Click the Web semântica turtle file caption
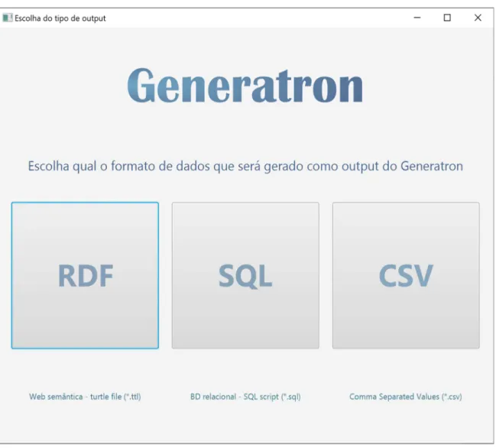Viewport: 496px width, 448px height. [85, 397]
